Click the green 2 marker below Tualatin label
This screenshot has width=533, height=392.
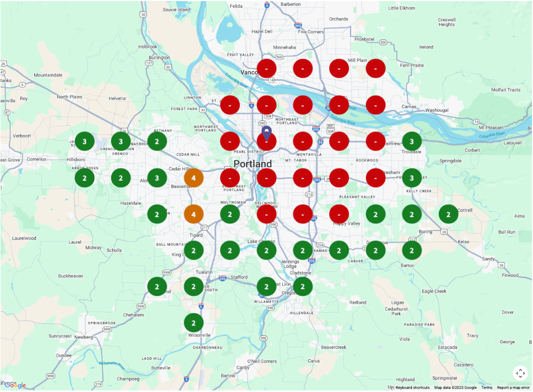click(x=193, y=287)
